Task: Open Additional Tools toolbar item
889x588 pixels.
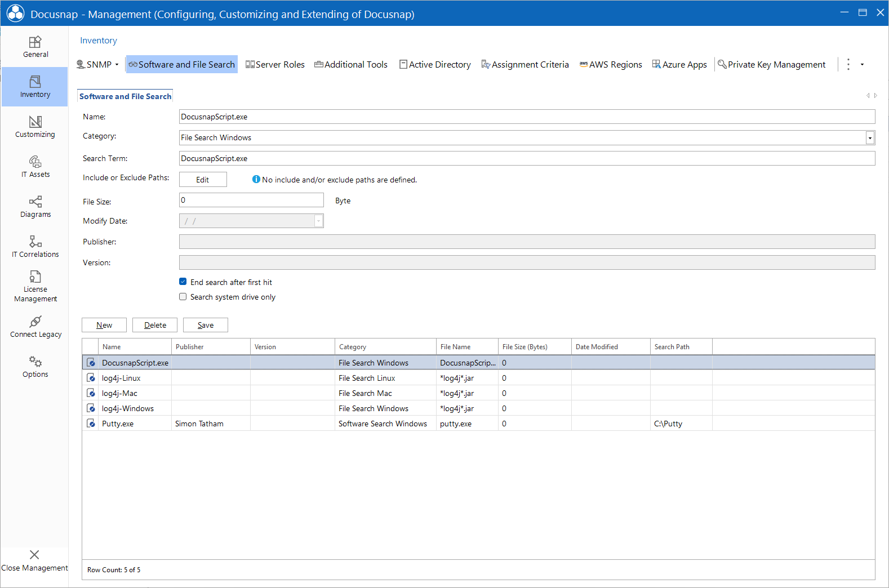Action: tap(351, 64)
